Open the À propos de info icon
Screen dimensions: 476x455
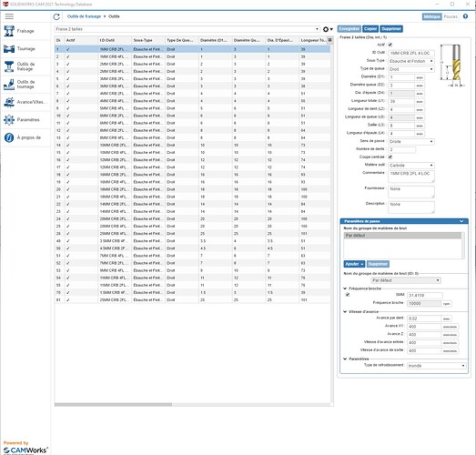click(9, 137)
